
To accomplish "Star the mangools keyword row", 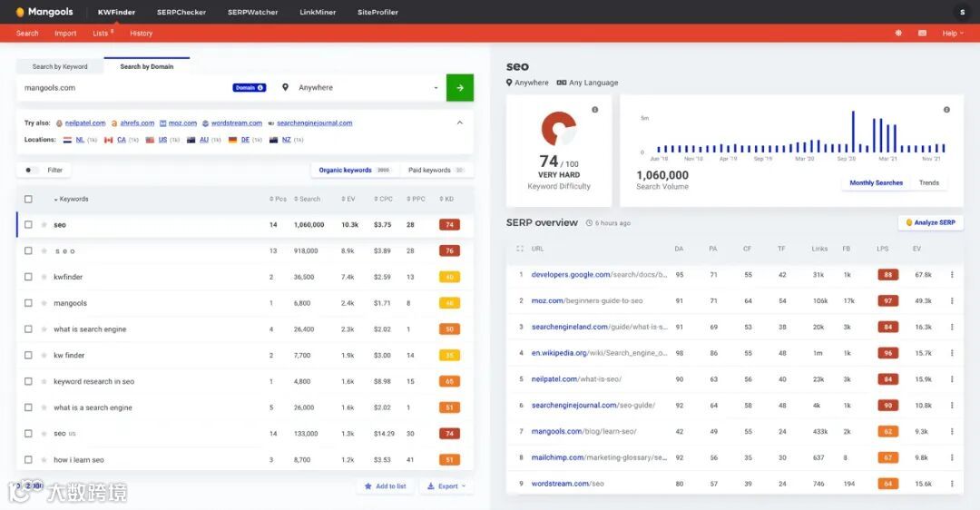I will 44,303.
